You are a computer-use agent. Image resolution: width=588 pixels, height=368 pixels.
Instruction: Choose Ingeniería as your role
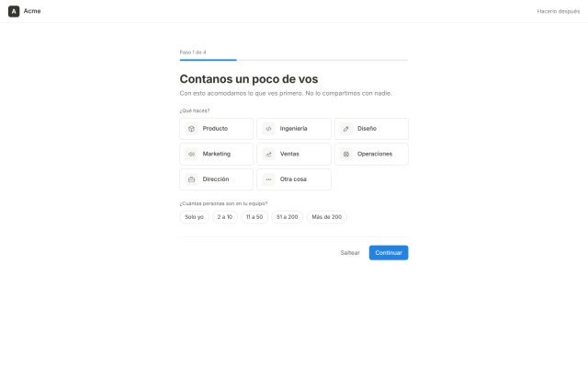pyautogui.click(x=294, y=129)
